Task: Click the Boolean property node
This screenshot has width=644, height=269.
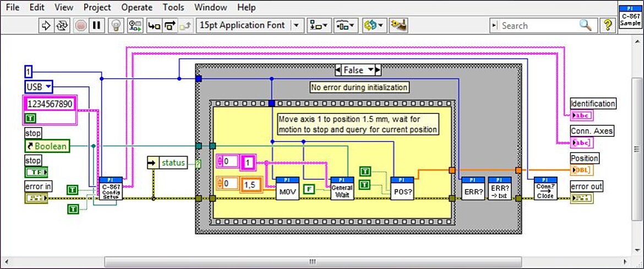Action: click(47, 146)
